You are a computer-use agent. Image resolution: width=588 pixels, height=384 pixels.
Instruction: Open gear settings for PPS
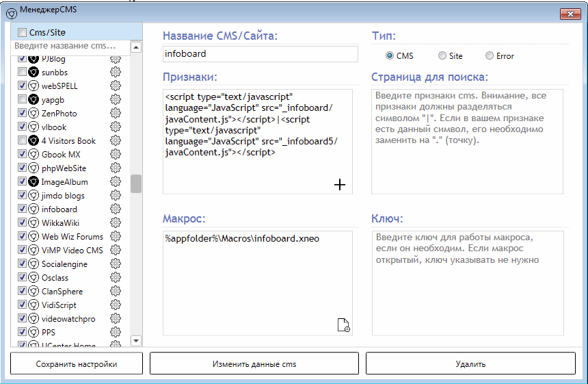coord(116,332)
